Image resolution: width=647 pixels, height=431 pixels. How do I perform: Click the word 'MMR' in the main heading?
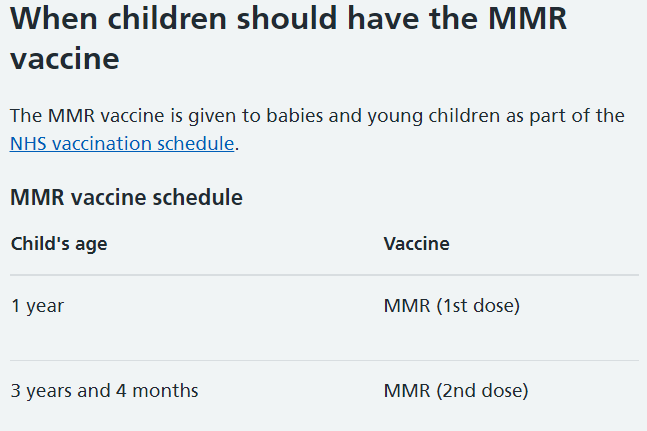[x=527, y=19]
